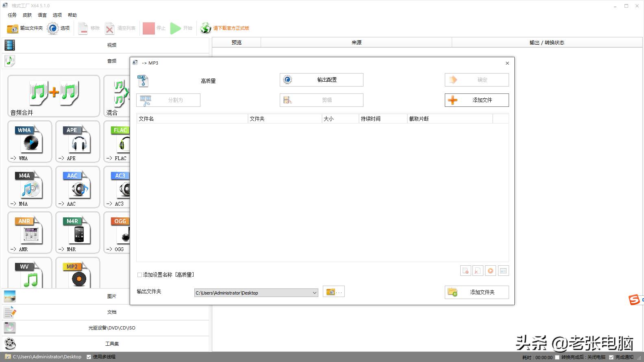Click the remove file icon in dialog

point(466,271)
